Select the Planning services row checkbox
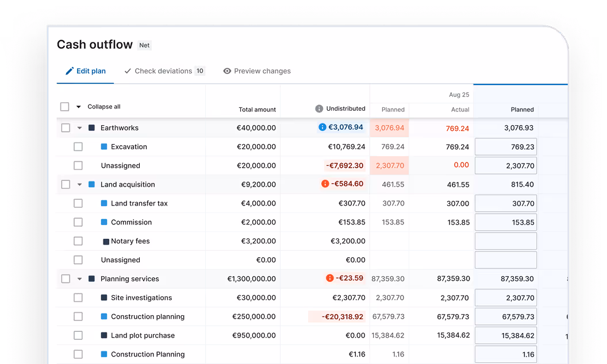Image resolution: width=607 pixels, height=364 pixels. pos(66,279)
